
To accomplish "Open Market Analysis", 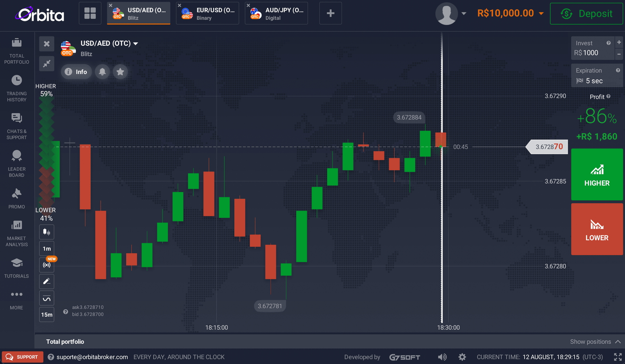I will pyautogui.click(x=17, y=233).
